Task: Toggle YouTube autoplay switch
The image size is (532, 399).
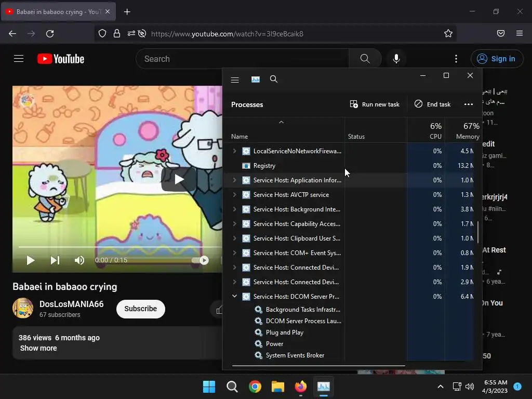Action: 200,260
